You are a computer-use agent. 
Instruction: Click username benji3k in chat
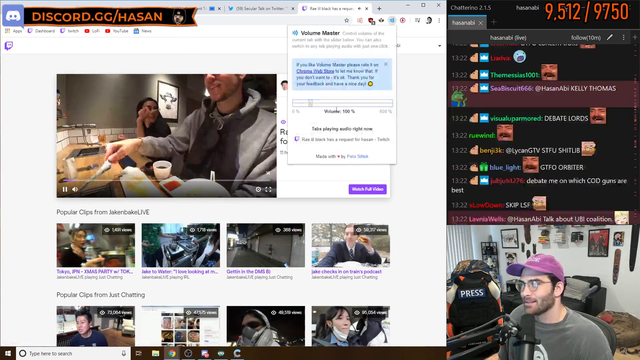[492, 151]
